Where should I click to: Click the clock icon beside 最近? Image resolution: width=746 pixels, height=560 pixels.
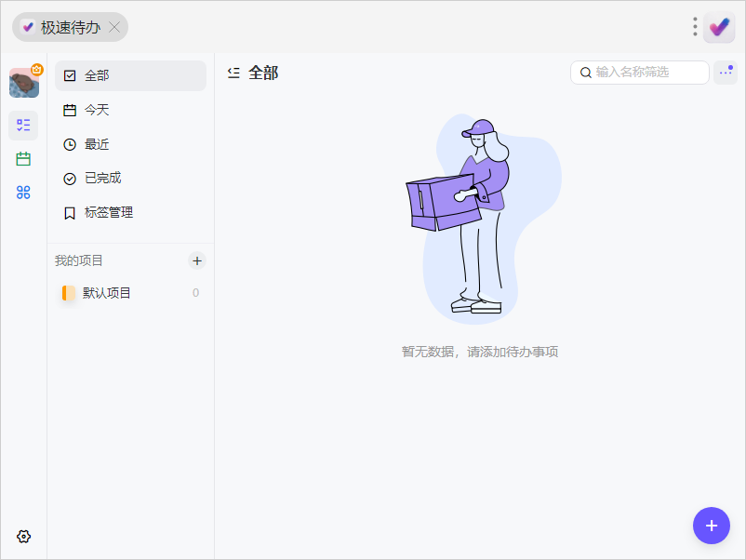pyautogui.click(x=70, y=144)
